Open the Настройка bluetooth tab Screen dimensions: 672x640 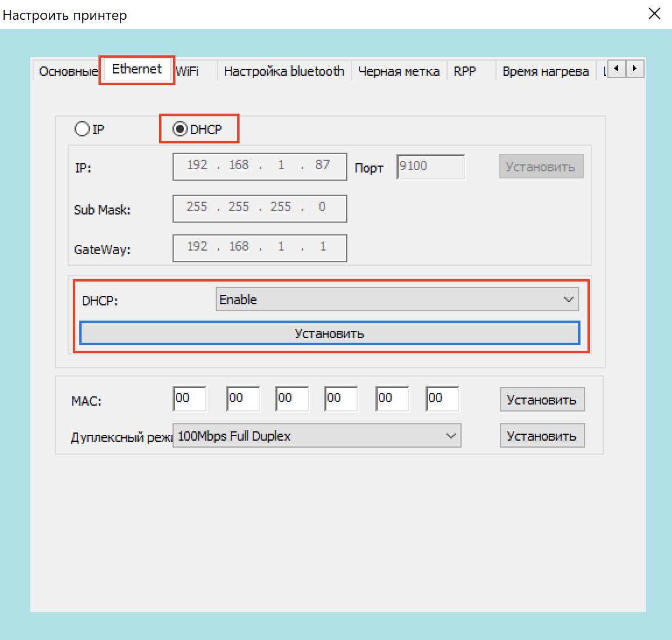click(284, 72)
